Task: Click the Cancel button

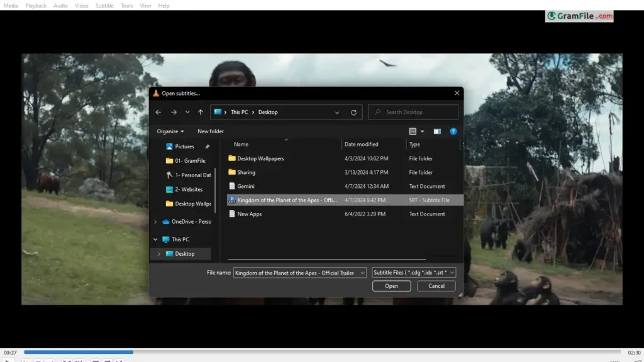Action: [x=436, y=286]
